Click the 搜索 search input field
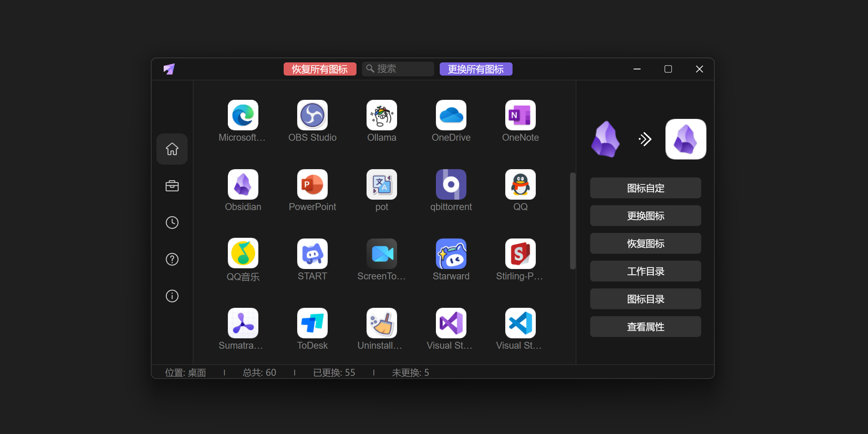The width and height of the screenshot is (868, 434). click(x=397, y=69)
